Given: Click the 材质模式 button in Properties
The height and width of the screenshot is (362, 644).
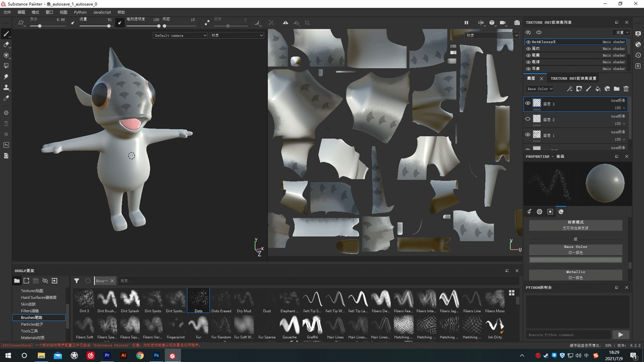Looking at the screenshot, I should click(x=576, y=225).
